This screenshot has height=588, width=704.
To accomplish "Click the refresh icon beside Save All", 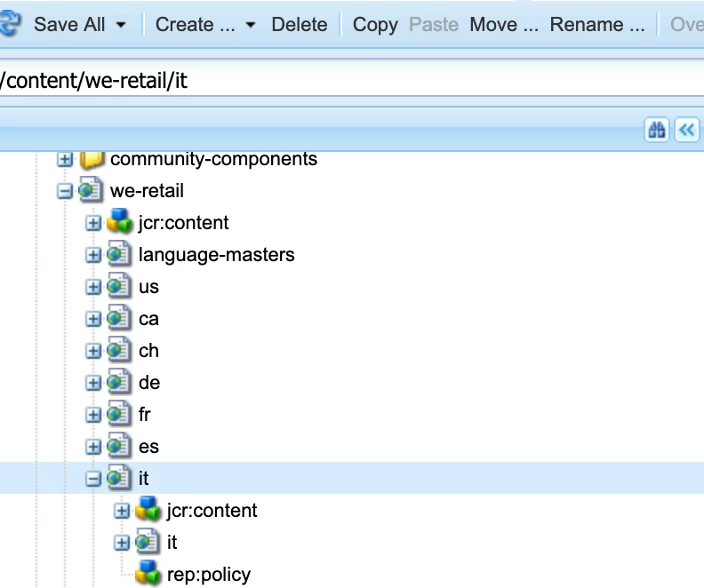I will click(10, 23).
